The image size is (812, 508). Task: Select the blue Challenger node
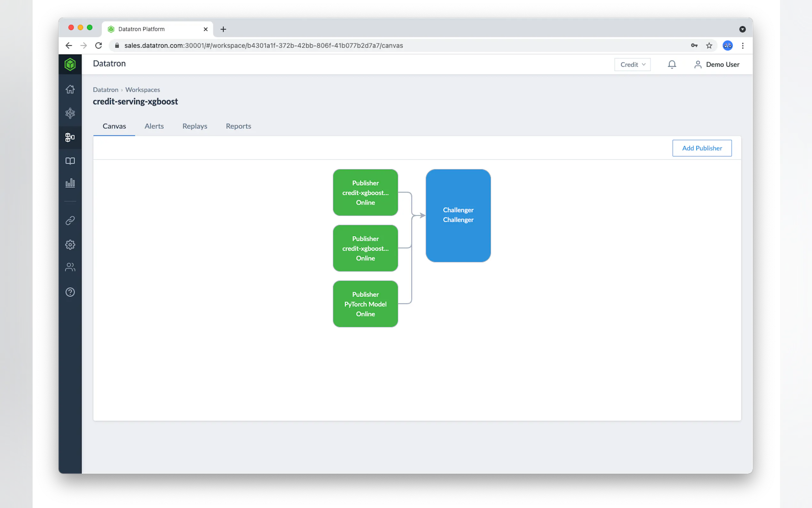coord(458,215)
